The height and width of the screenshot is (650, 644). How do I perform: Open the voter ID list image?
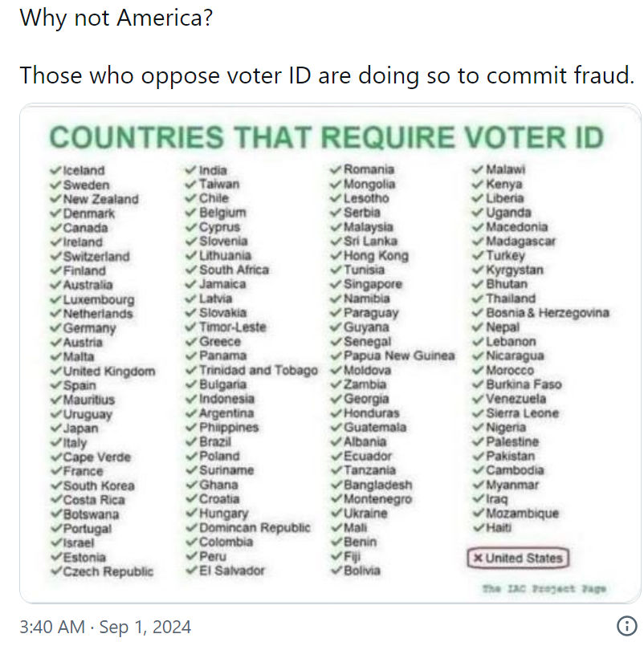coord(321,353)
